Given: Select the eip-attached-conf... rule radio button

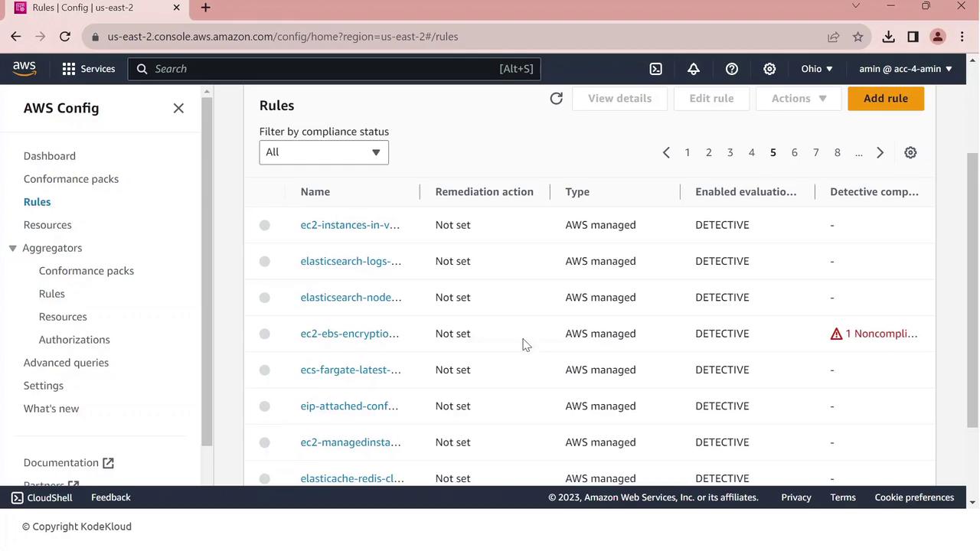Looking at the screenshot, I should (265, 406).
